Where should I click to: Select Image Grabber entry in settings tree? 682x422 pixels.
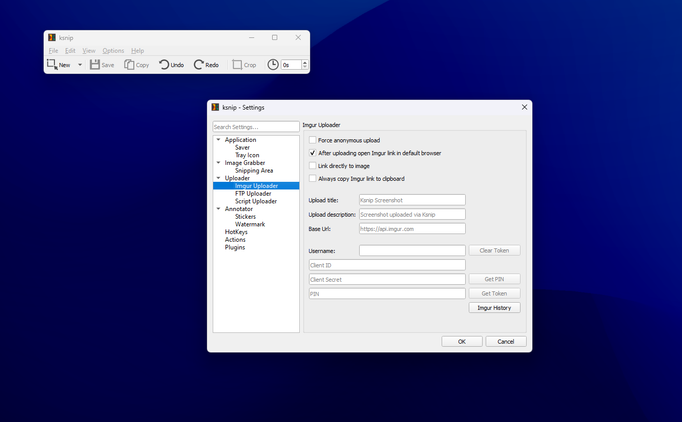pyautogui.click(x=244, y=163)
